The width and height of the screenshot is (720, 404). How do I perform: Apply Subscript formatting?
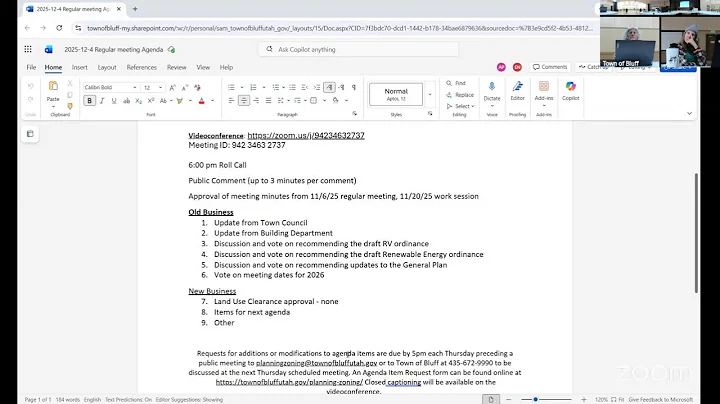138,101
